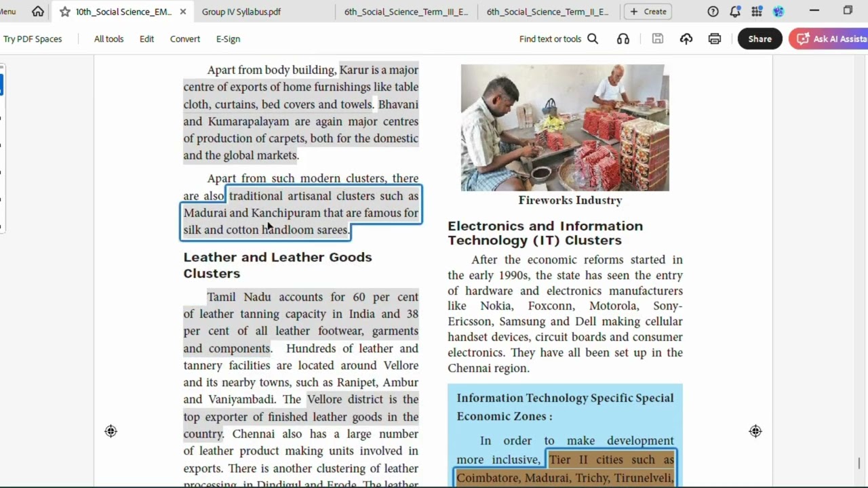Viewport: 868px width, 488px height.
Task: Open the 6th_Social_Science_Term_III tab
Action: coord(406,12)
